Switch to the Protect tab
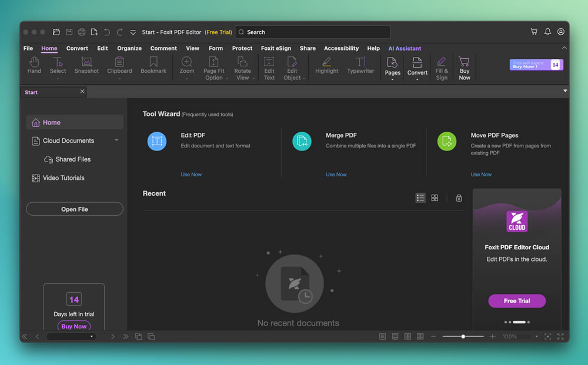Image resolution: width=588 pixels, height=365 pixels. click(x=242, y=48)
